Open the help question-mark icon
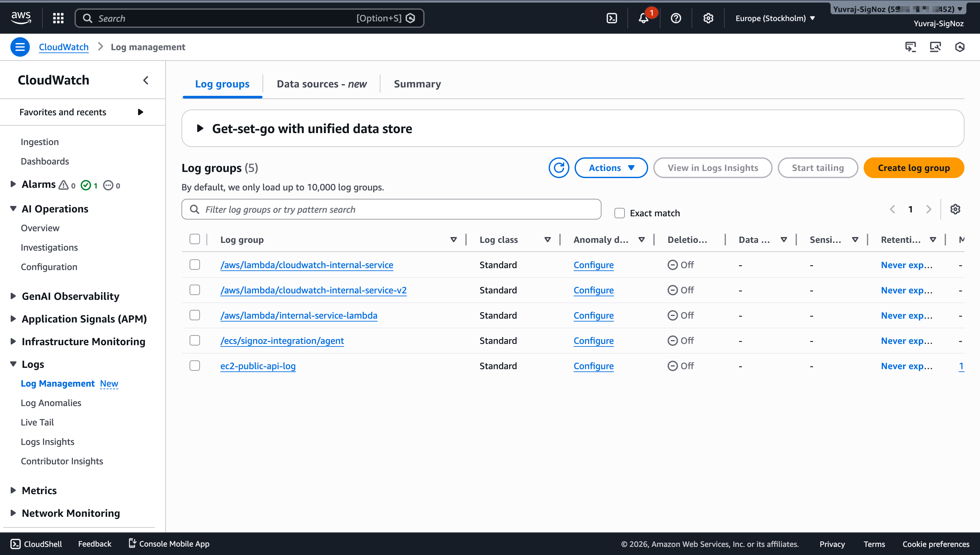Screen dimensions: 980x555 [x=676, y=18]
